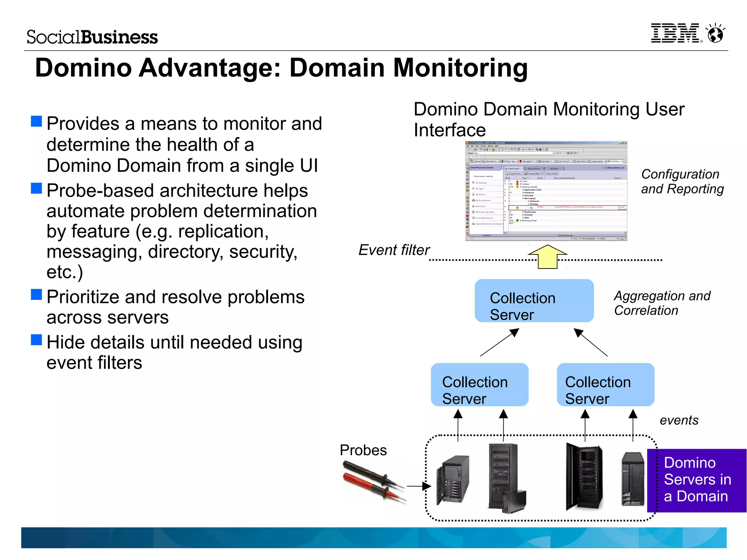
Task: Select the slide title Domino Advantage: Domain Monitoring
Action: pyautogui.click(x=281, y=68)
